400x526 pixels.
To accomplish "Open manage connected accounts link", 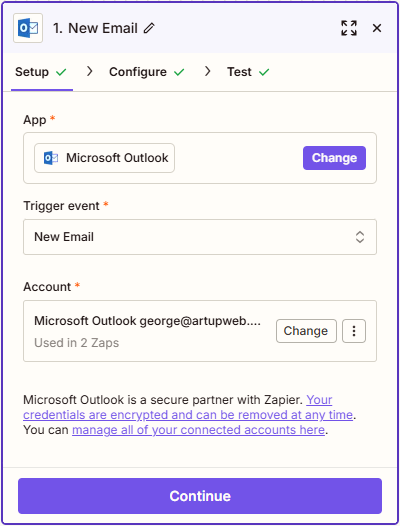I will click(x=198, y=430).
